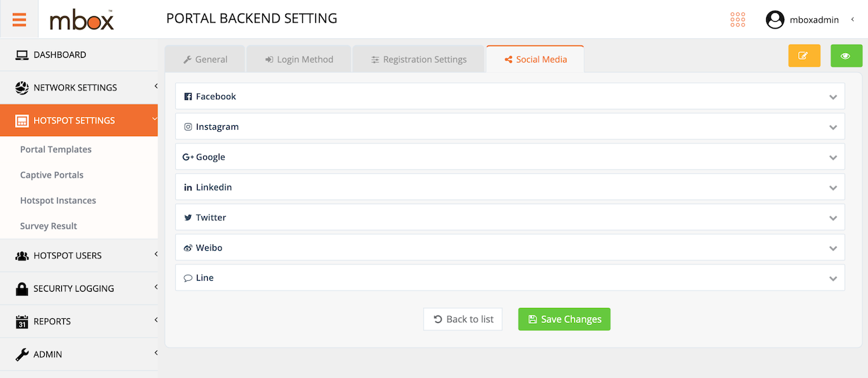Screen dimensions: 868x378
Task: Open the hamburger menu icon
Action: coord(19,19)
